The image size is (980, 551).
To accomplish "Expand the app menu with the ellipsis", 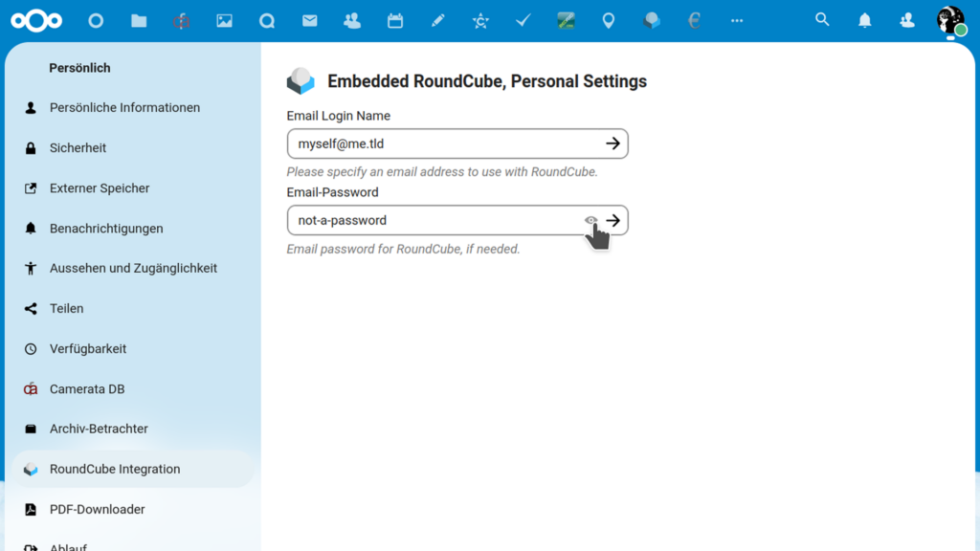I will (736, 19).
